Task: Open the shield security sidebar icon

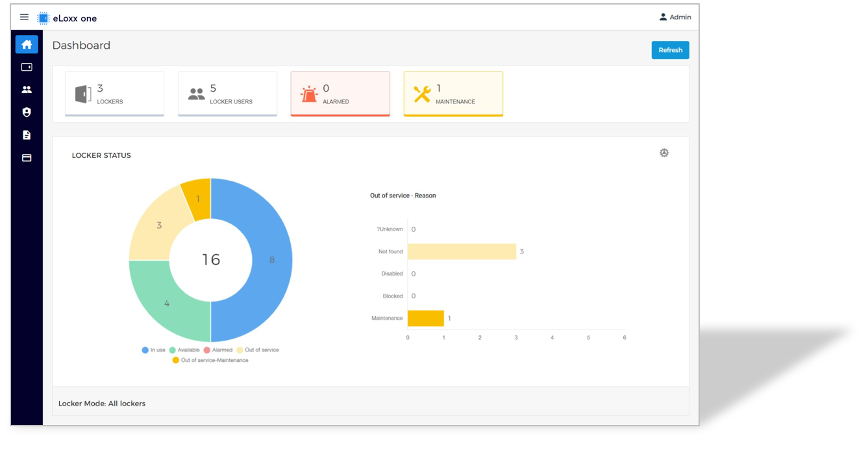Action: 27,112
